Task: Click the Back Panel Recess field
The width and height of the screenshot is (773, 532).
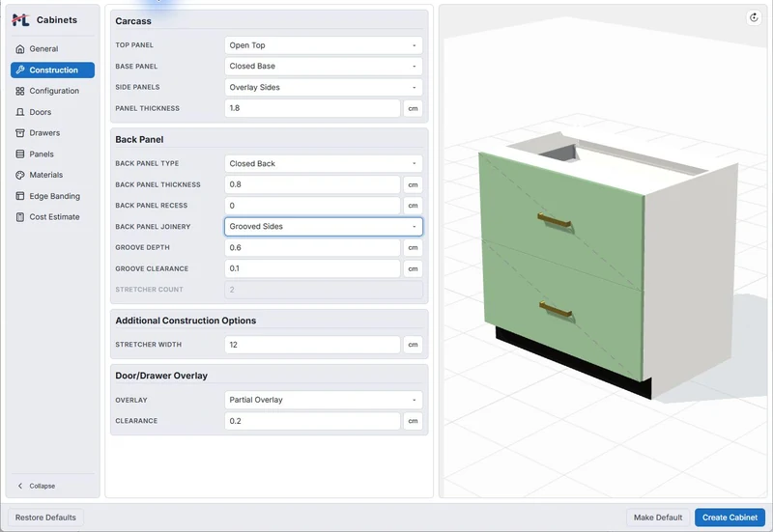Action: (312, 206)
